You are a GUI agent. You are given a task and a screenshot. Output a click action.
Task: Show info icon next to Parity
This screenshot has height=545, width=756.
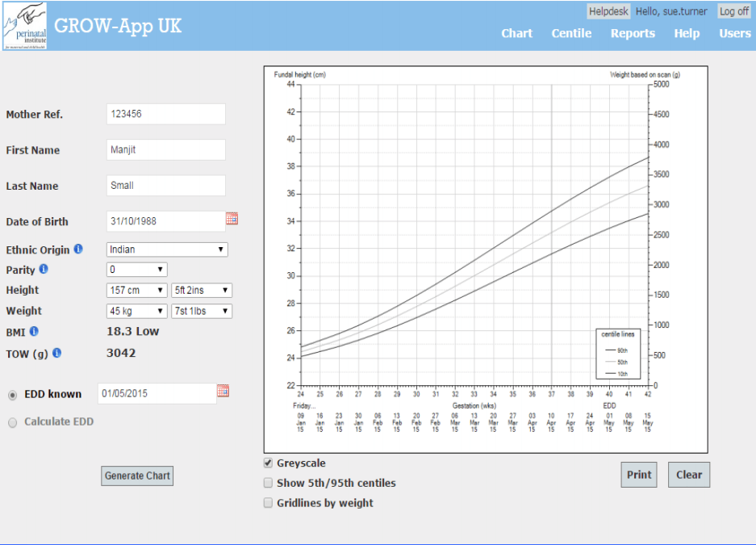tap(44, 269)
